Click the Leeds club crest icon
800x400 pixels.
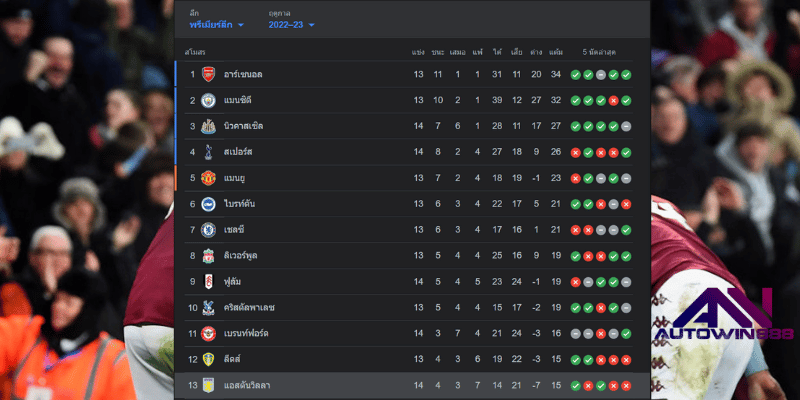[x=208, y=359]
